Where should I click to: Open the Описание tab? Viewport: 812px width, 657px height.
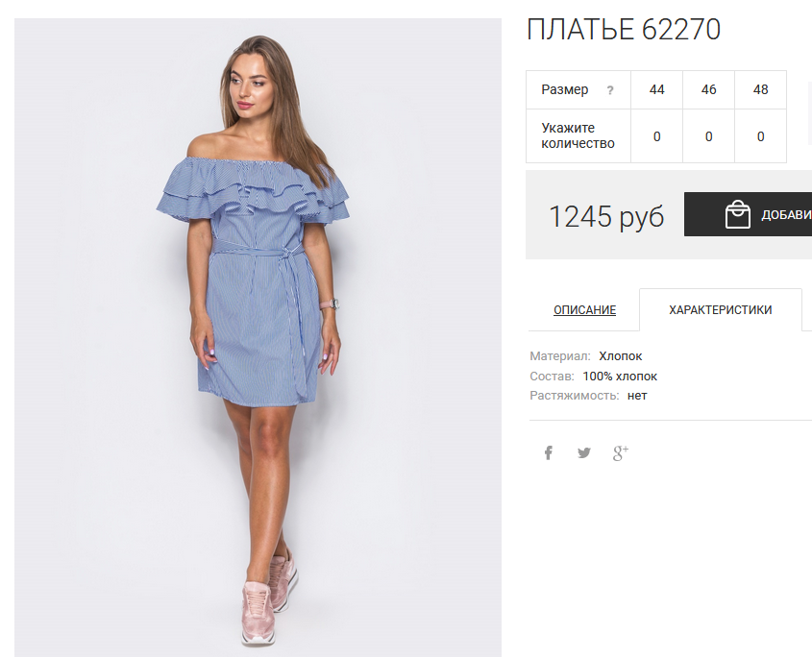(x=584, y=309)
